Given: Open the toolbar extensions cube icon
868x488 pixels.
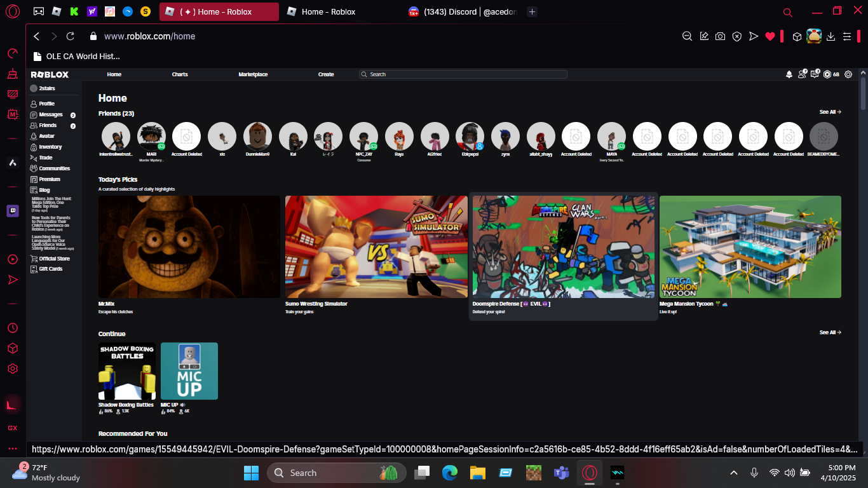Looking at the screenshot, I should [797, 36].
